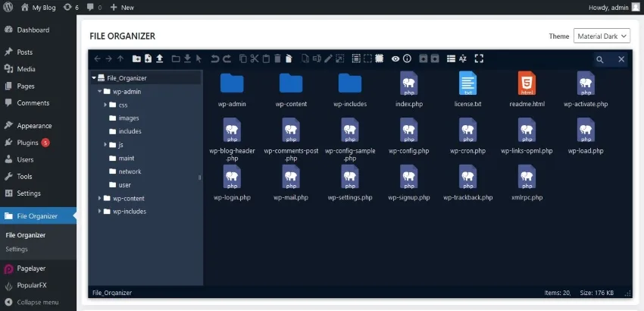Select the license.txt file icon
The width and height of the screenshot is (644, 311).
click(x=467, y=83)
